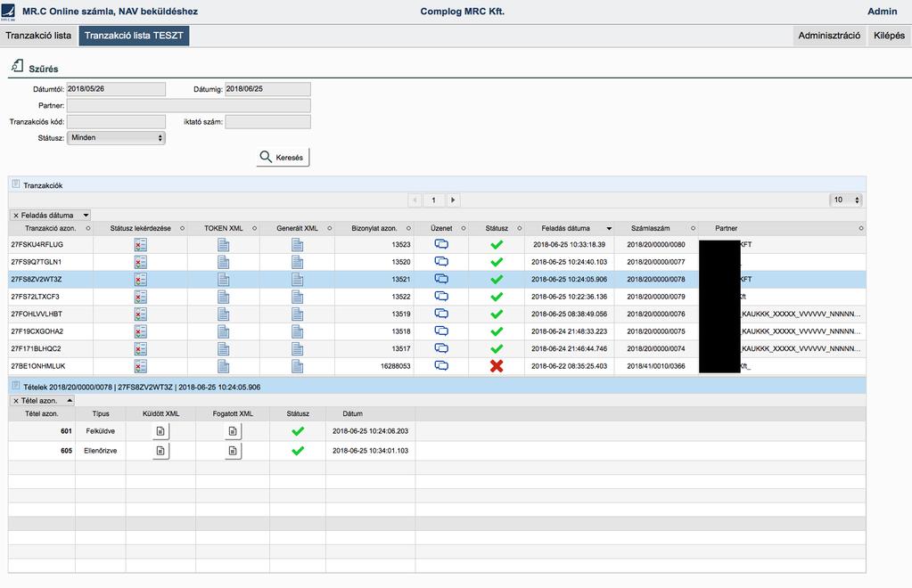This screenshot has height=588, width=912.
Task: Open message bubble for 27FSKU4RFLUG
Action: (x=441, y=245)
